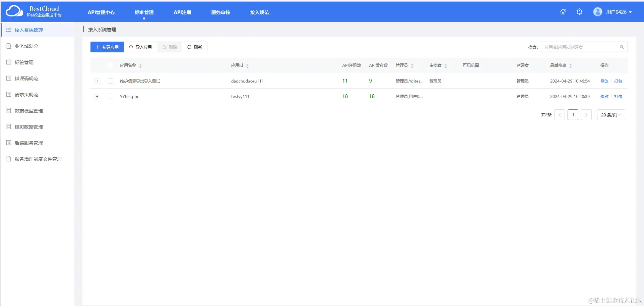Focus the 应用名|应用id|创建者 search field
This screenshot has width=644, height=306.
[584, 47]
